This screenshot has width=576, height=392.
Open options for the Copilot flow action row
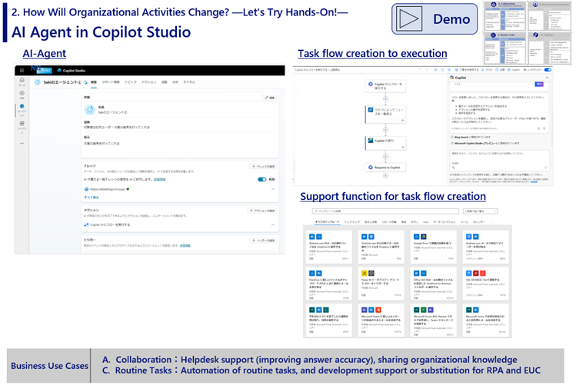click(273, 225)
